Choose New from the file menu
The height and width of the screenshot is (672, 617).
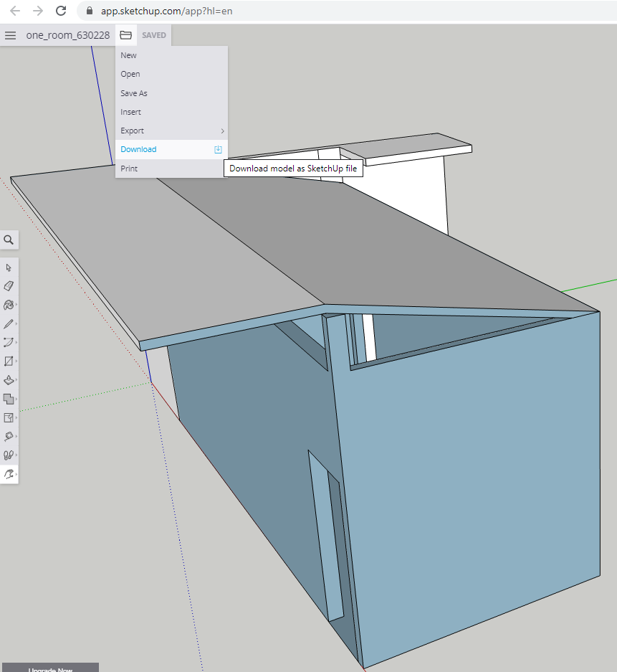tap(128, 55)
